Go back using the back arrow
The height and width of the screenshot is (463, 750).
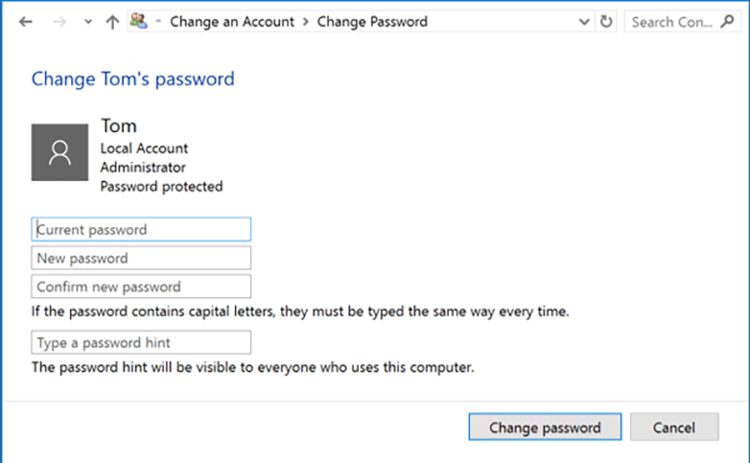(26, 22)
